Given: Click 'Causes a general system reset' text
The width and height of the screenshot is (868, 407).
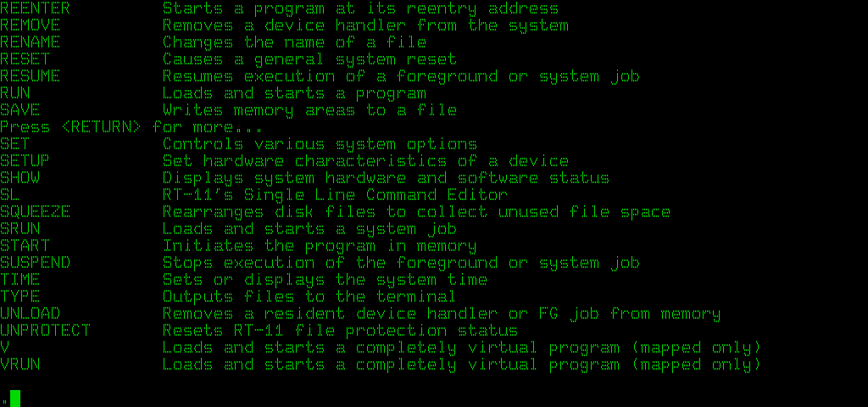Looking at the screenshot, I should 309,59.
